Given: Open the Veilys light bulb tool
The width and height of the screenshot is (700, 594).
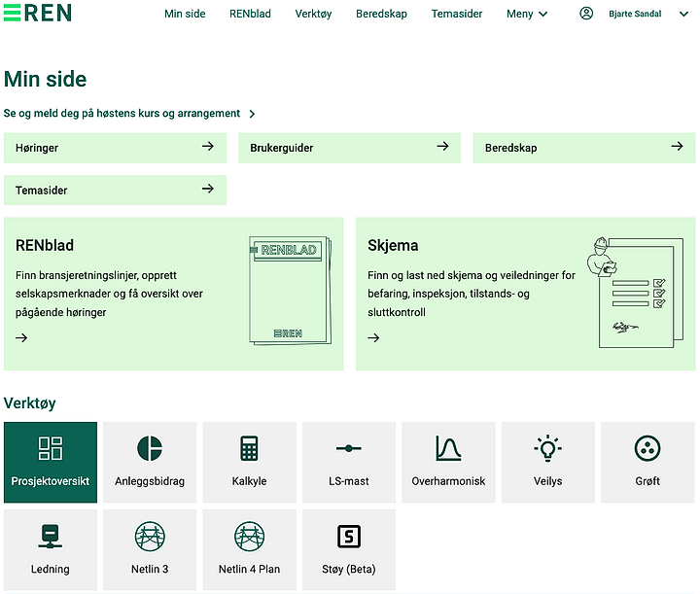Looking at the screenshot, I should pos(547,462).
